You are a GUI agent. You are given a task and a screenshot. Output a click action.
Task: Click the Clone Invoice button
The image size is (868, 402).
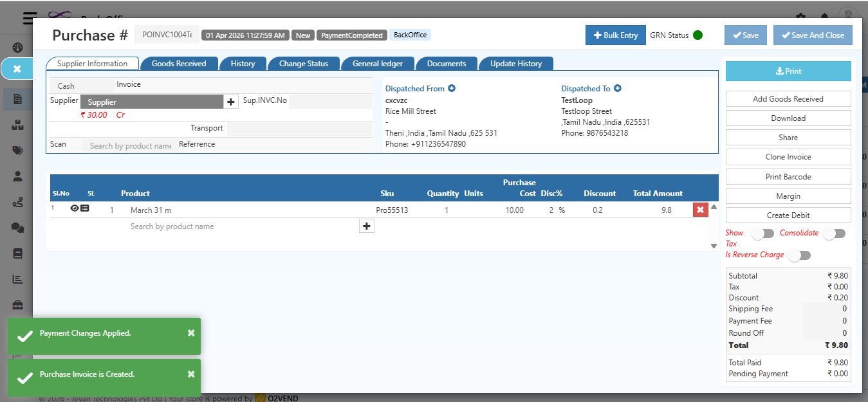coord(788,156)
